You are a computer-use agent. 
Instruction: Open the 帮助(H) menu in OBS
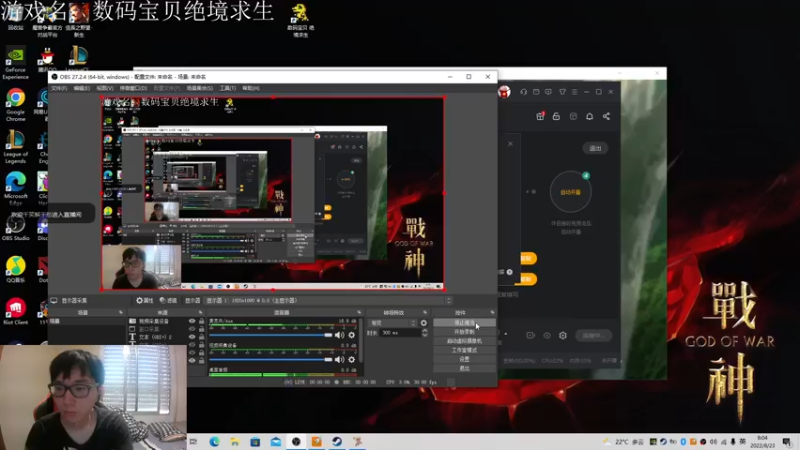(x=251, y=88)
